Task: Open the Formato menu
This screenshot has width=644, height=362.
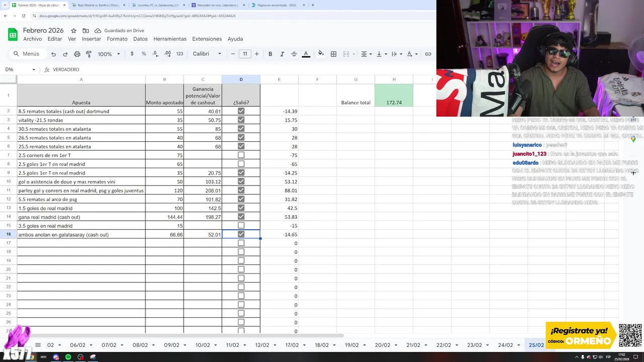Action: click(x=117, y=39)
